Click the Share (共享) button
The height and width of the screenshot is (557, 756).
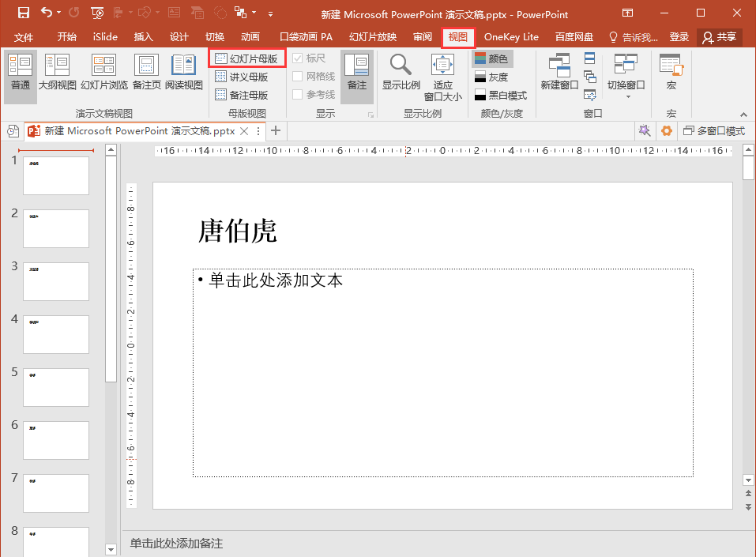coord(719,37)
